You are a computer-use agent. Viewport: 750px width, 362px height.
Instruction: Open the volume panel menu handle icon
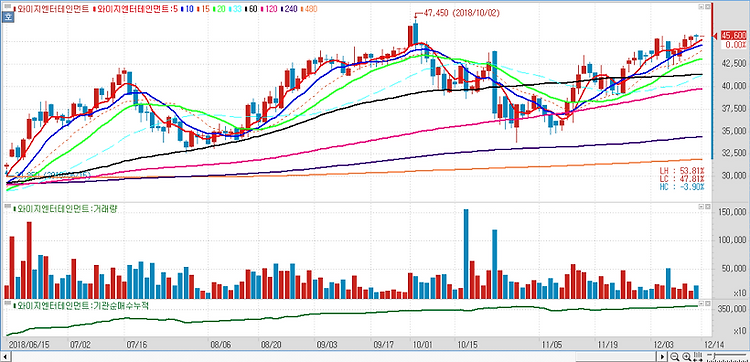point(7,207)
